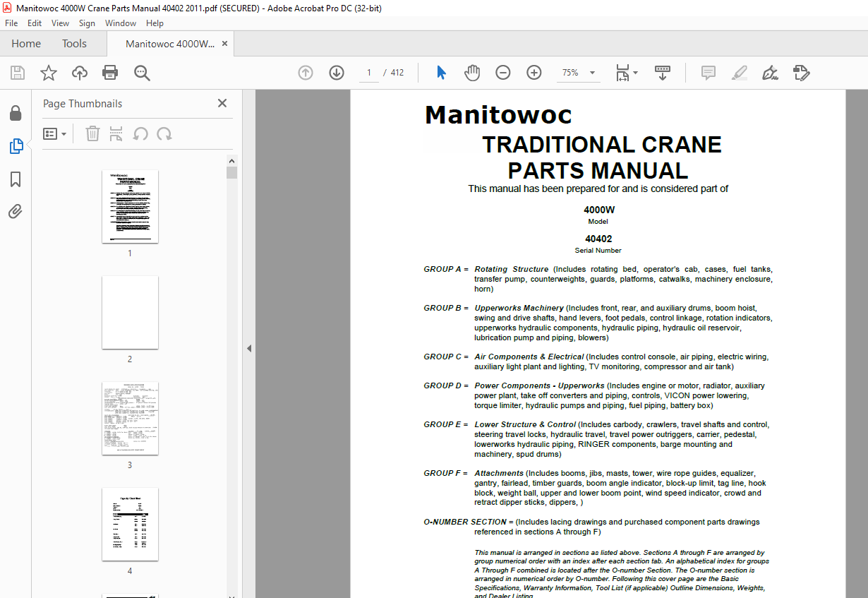Click the 'GROUP E =' heading text
868x598 pixels.
pos(446,424)
